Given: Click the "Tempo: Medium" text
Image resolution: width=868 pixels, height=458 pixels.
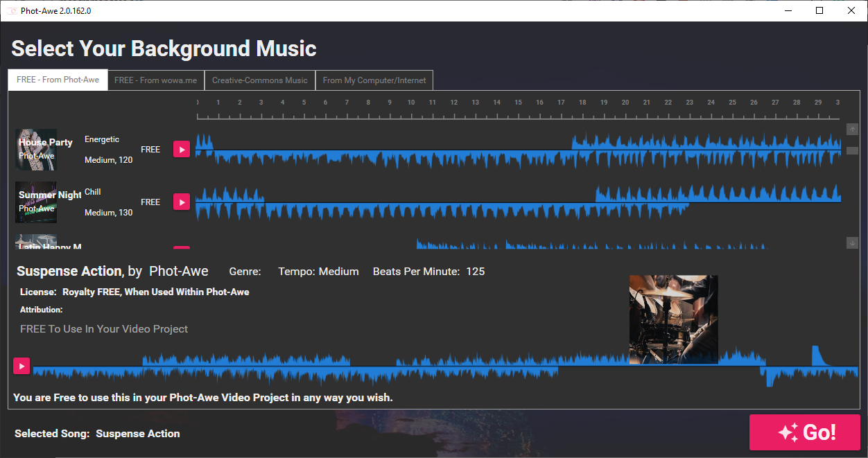Looking at the screenshot, I should pos(318,272).
